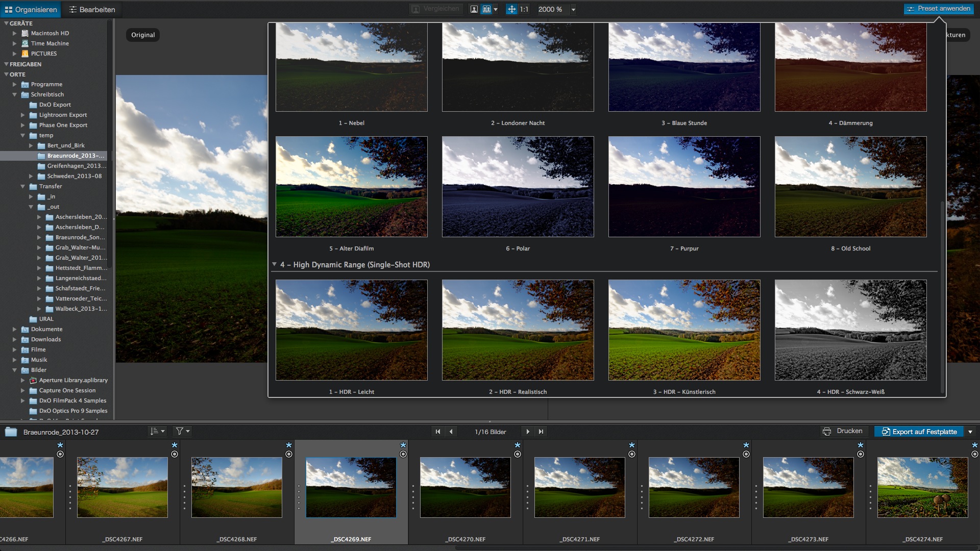Screen dimensions: 980x551
Task: Click the Vergleichen button
Action: [x=435, y=9]
